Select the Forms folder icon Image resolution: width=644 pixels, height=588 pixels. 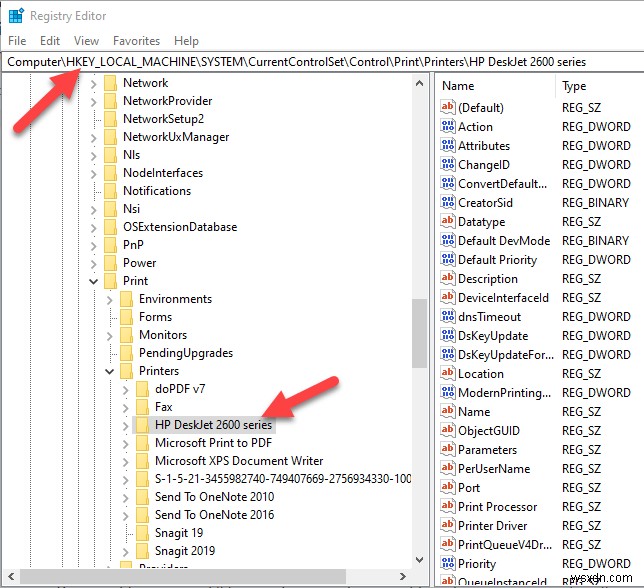[x=126, y=317]
